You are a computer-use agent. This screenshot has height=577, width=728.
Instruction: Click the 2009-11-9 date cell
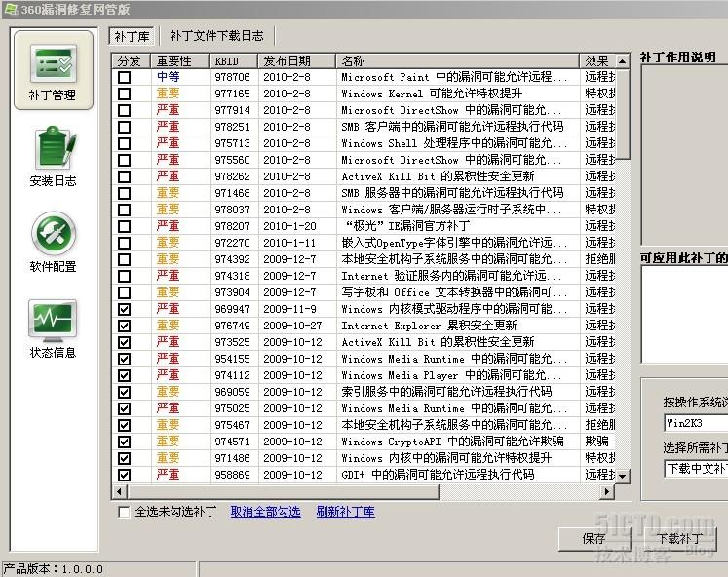click(289, 309)
